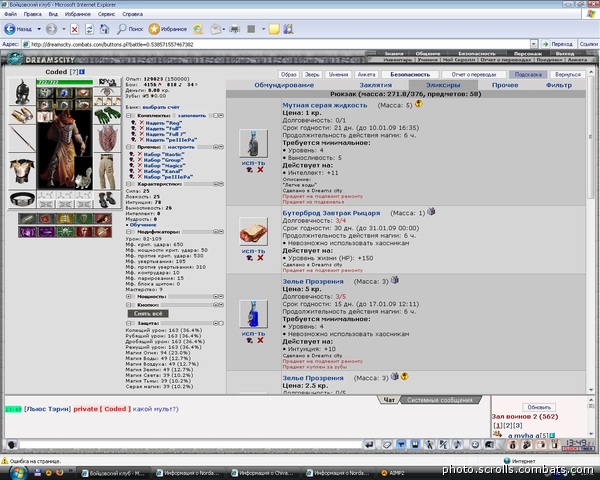Open the Home page icon
The width and height of the screenshot is (600, 480).
click(104, 29)
